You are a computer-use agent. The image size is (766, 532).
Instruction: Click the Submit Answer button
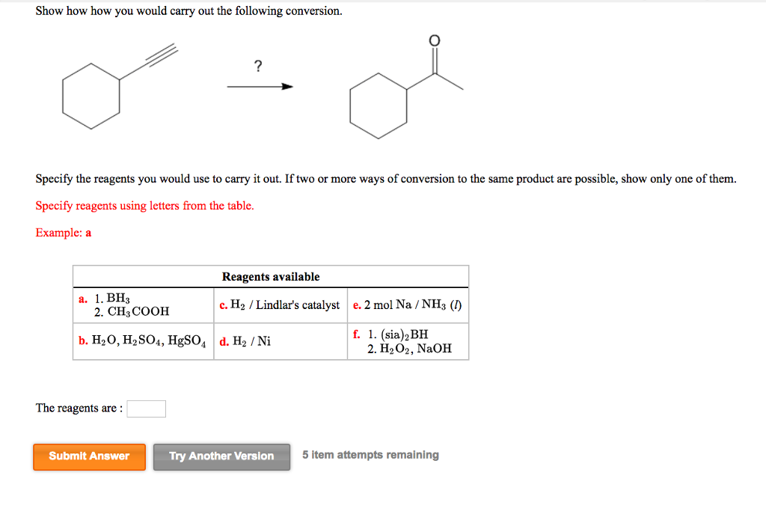90,456
